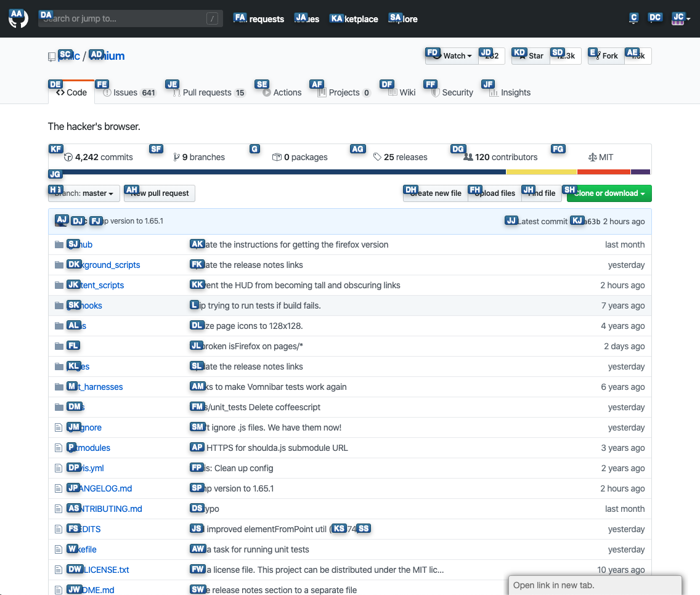View the 120 contributors

coord(500,157)
